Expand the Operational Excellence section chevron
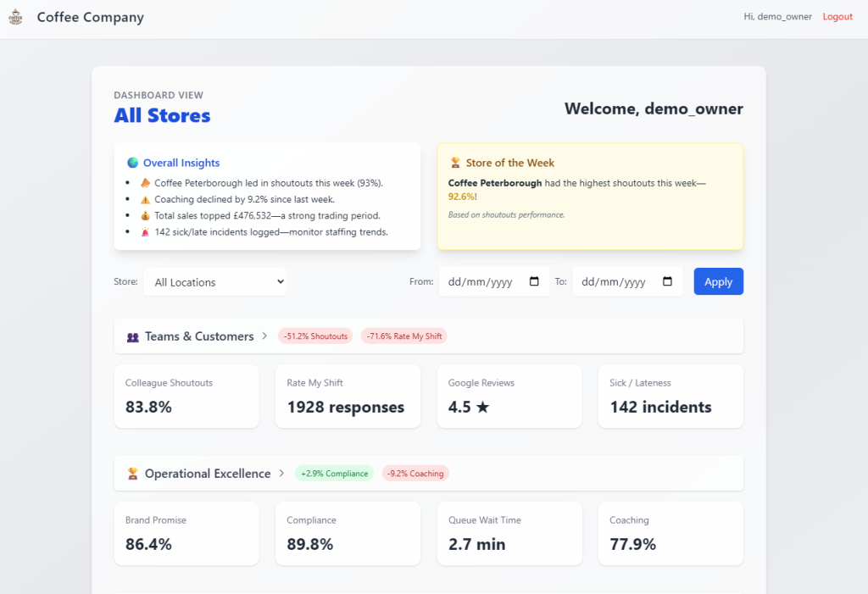 click(x=281, y=474)
